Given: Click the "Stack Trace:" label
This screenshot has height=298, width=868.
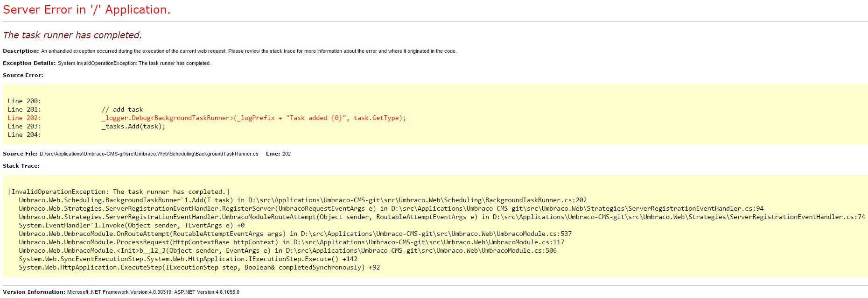Looking at the screenshot, I should [21, 166].
